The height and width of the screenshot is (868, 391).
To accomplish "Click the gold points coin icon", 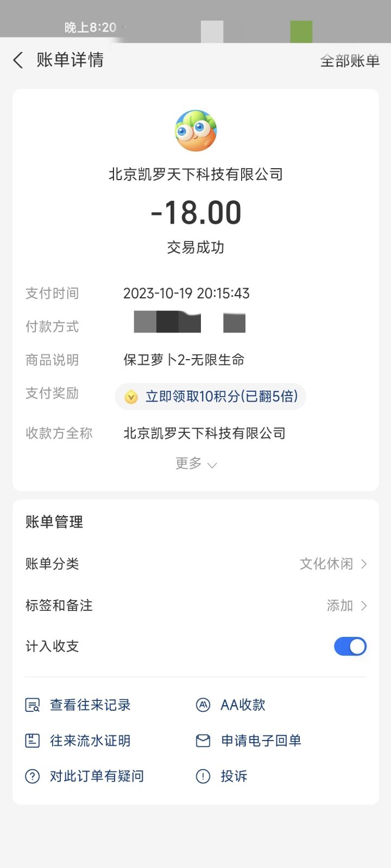I will click(x=131, y=397).
